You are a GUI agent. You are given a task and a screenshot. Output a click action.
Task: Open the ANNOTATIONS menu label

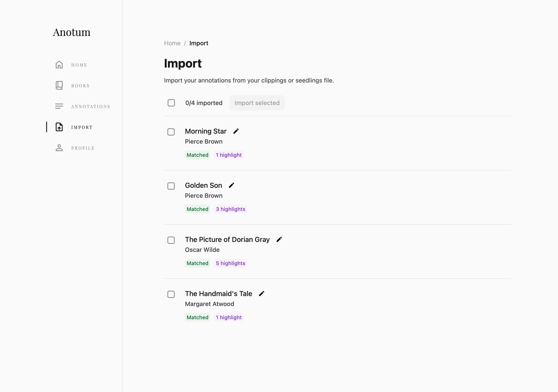(90, 107)
